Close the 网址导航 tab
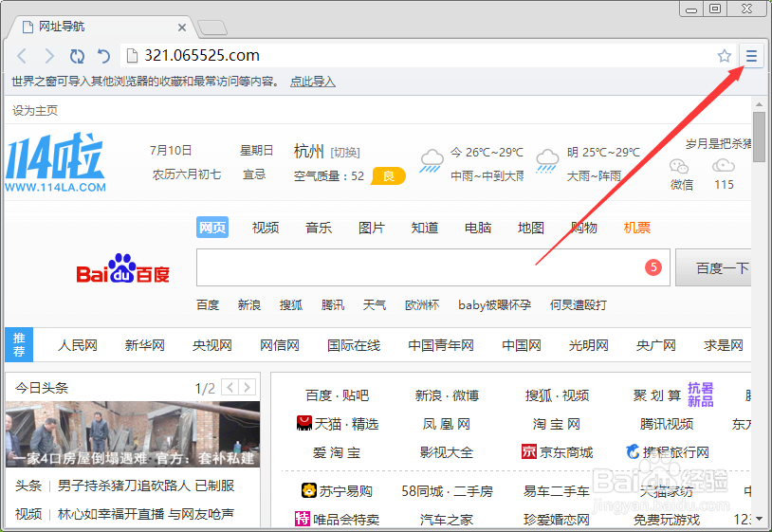The image size is (772, 532). tap(182, 28)
